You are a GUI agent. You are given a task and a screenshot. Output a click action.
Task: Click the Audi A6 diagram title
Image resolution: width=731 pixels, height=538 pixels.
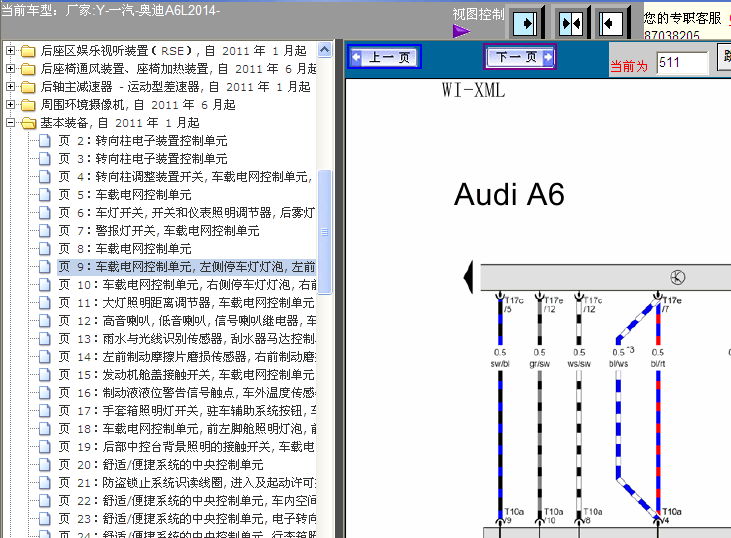(x=509, y=194)
